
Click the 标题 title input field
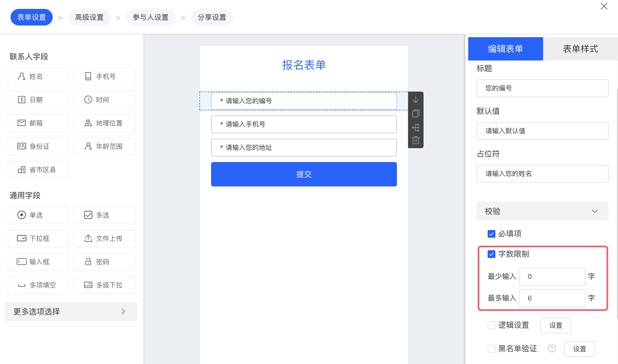tap(543, 88)
